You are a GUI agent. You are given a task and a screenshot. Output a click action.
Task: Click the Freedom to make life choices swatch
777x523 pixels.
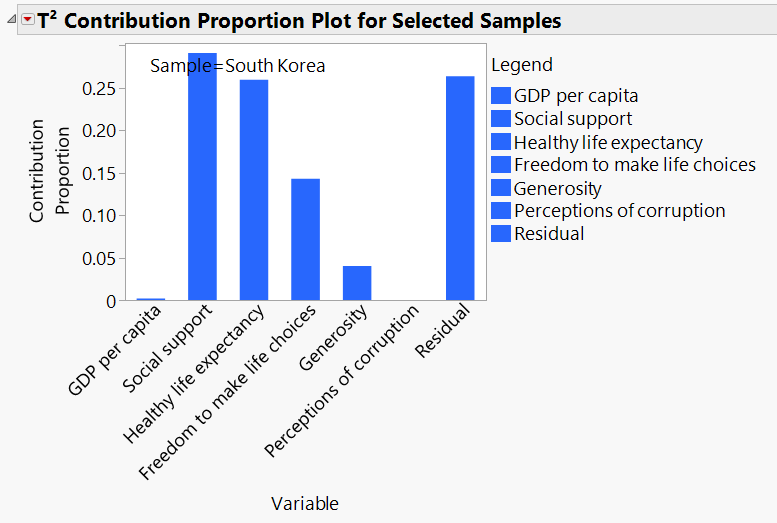pos(501,165)
